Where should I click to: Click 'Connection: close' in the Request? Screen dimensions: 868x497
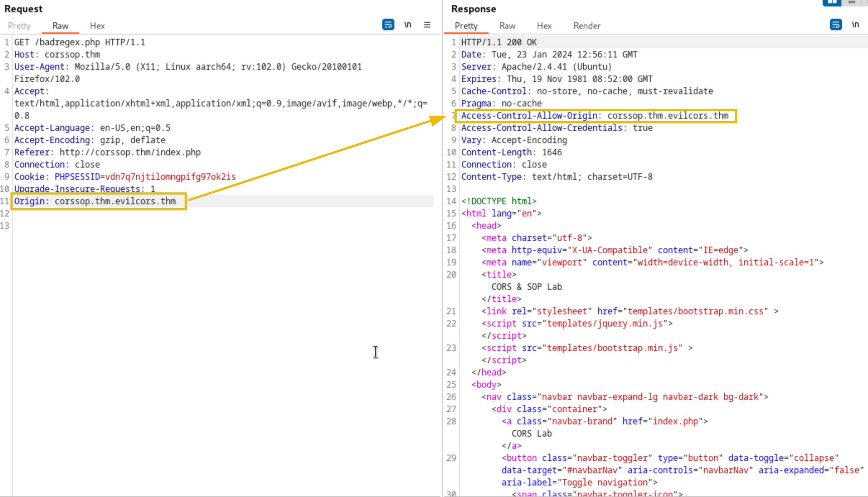(57, 165)
